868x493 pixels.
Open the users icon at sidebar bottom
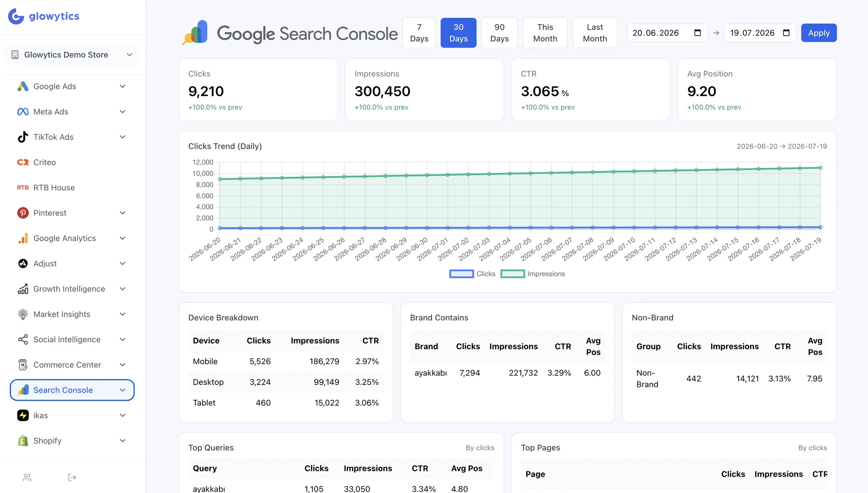pos(27,478)
